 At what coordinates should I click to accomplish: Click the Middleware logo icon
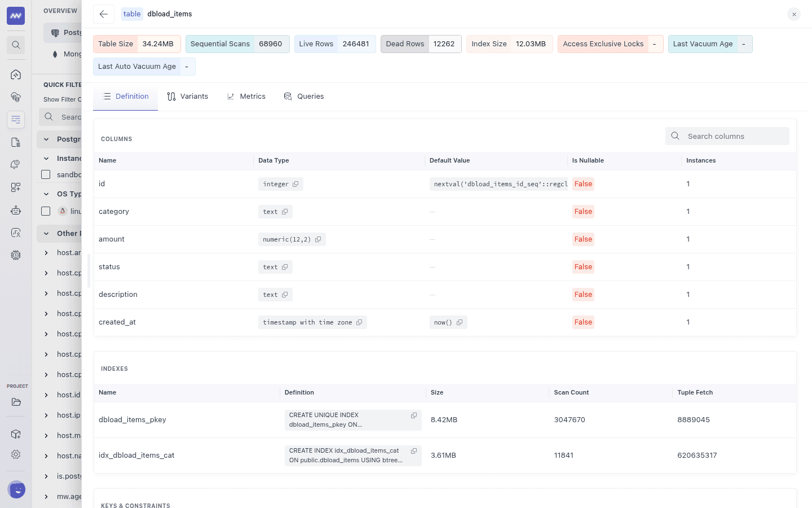(16, 16)
